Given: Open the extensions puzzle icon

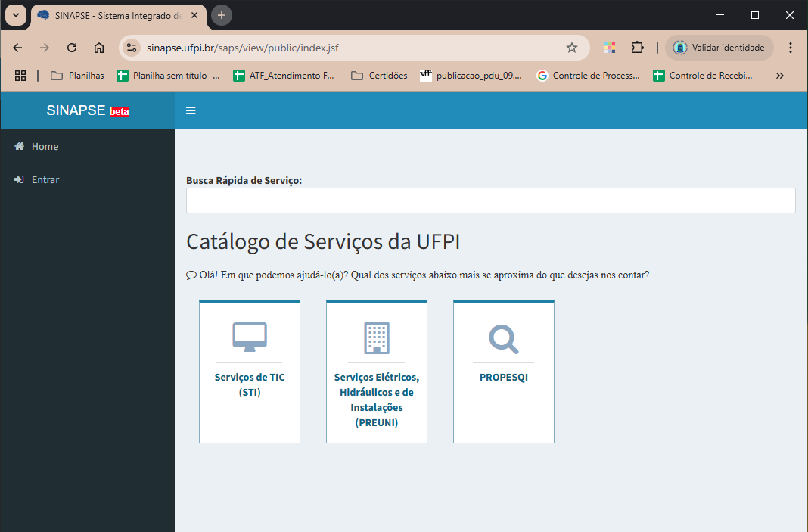Looking at the screenshot, I should point(638,48).
